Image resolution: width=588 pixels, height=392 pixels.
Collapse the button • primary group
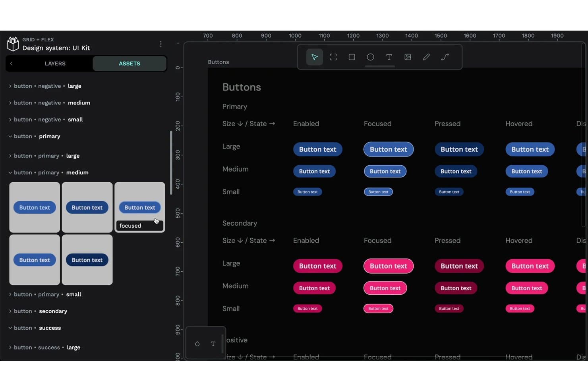pos(34,136)
